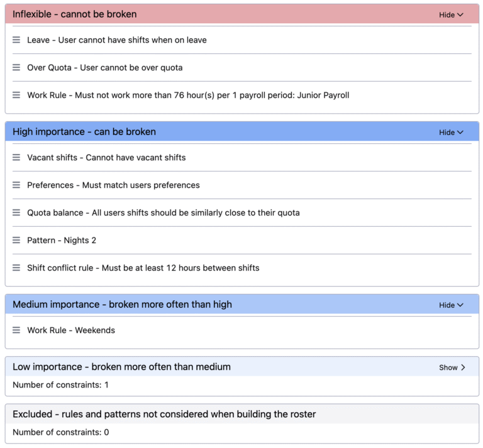Hide the Medium importance section
The width and height of the screenshot is (483, 448).
[x=451, y=305]
